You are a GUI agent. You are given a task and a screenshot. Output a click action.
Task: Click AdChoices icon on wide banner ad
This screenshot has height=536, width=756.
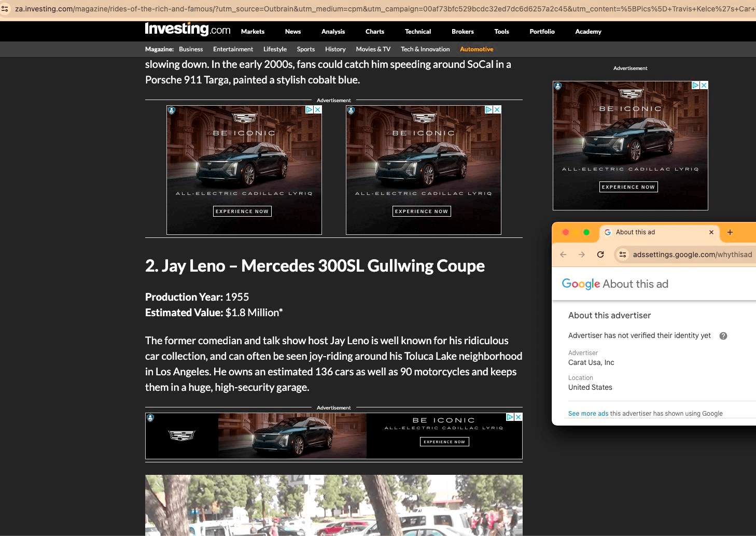pyautogui.click(x=510, y=417)
